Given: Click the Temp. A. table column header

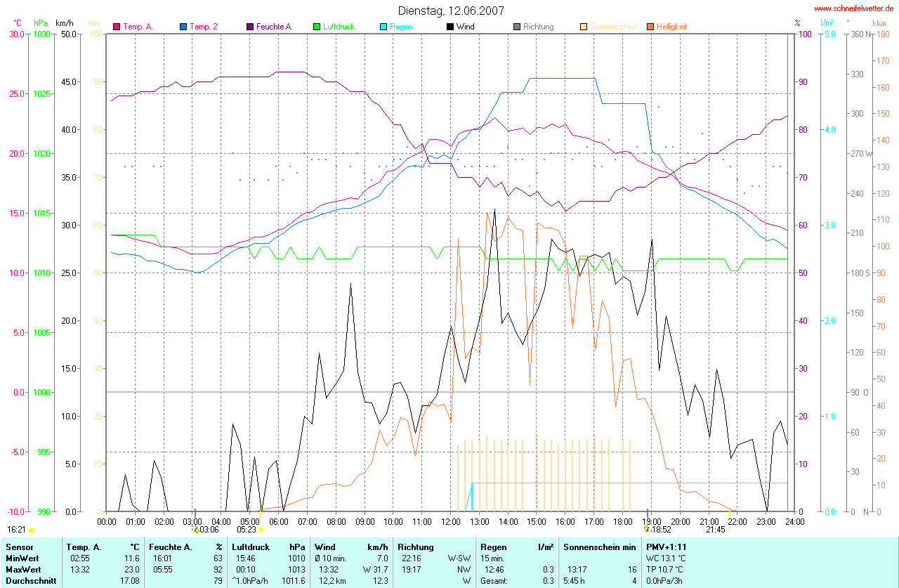Looking at the screenshot, I should [x=84, y=547].
